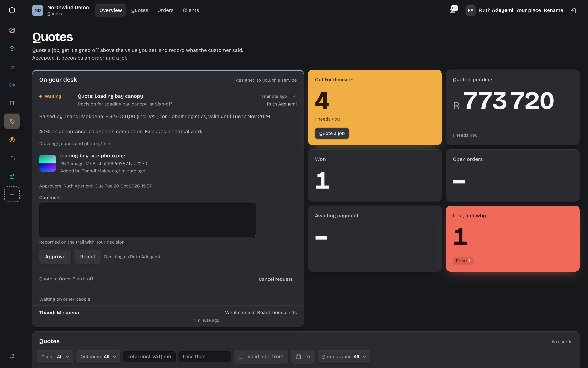Open the yellow coin sidebar icon
Screen dimensions: 588x368
tap(12, 140)
